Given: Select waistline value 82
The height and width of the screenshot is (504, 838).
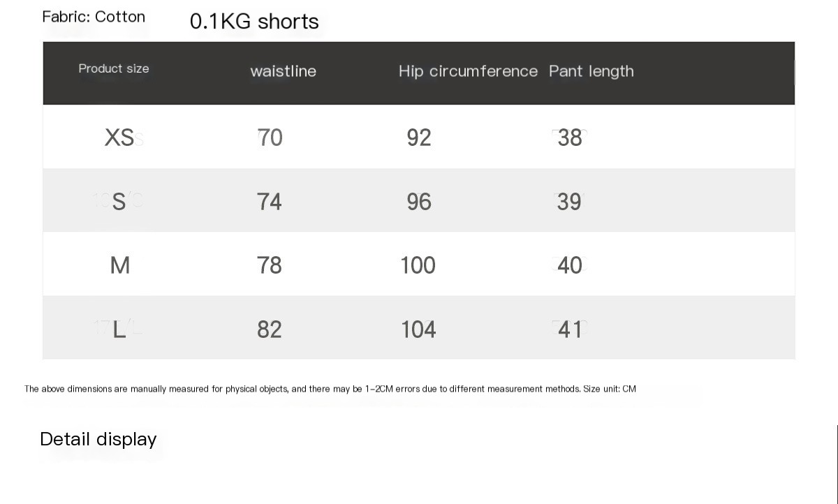Looking at the screenshot, I should [270, 329].
